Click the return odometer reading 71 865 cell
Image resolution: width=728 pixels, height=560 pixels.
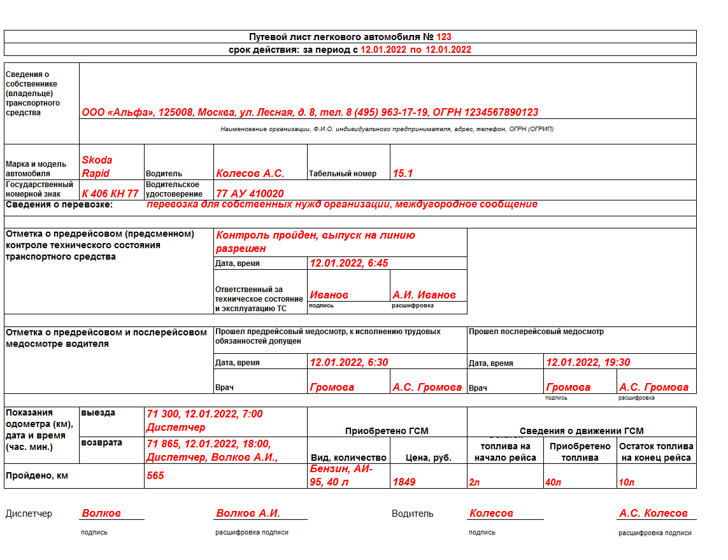click(225, 450)
